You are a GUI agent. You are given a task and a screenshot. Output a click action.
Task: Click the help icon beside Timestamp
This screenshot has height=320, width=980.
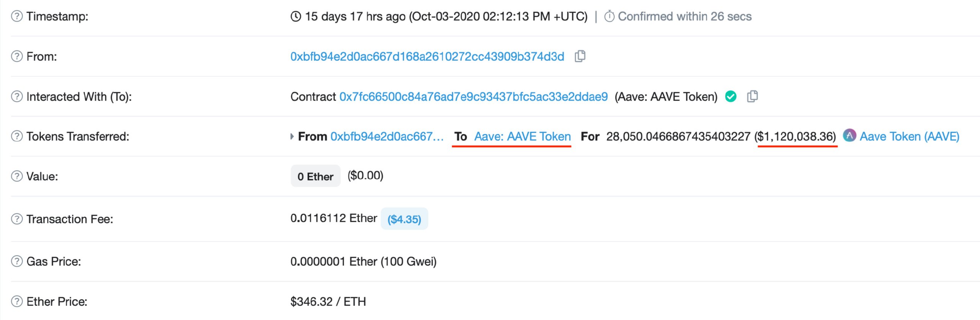17,16
